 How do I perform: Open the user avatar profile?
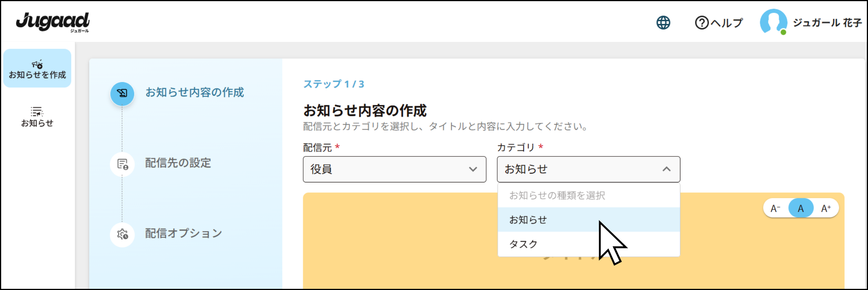[773, 22]
